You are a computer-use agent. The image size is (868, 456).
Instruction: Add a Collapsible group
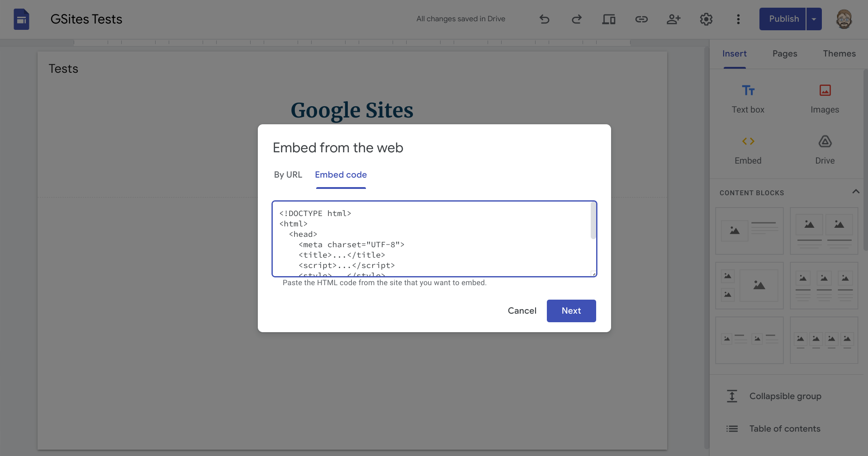785,396
